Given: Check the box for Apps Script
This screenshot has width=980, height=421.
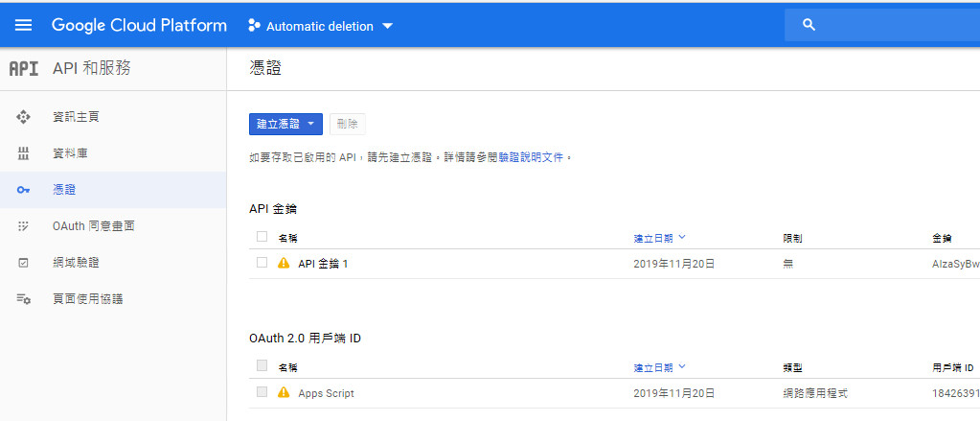Looking at the screenshot, I should 262,391.
